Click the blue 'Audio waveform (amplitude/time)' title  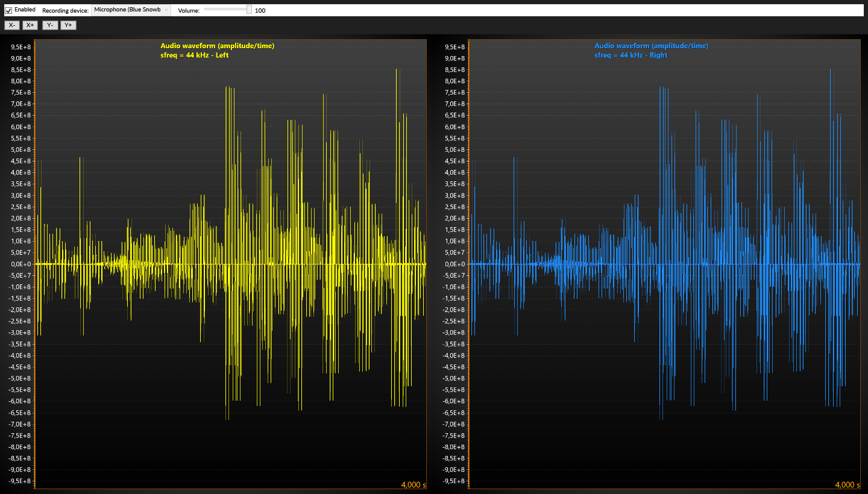pyautogui.click(x=652, y=46)
